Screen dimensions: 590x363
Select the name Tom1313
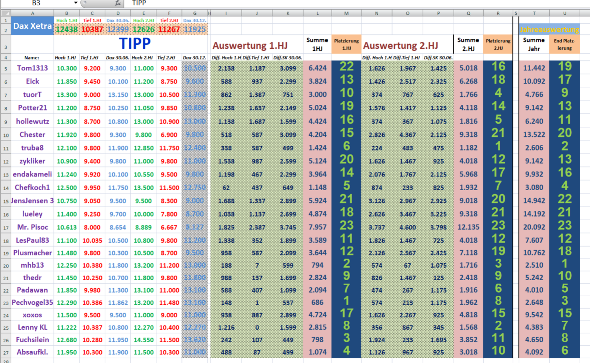coord(32,68)
